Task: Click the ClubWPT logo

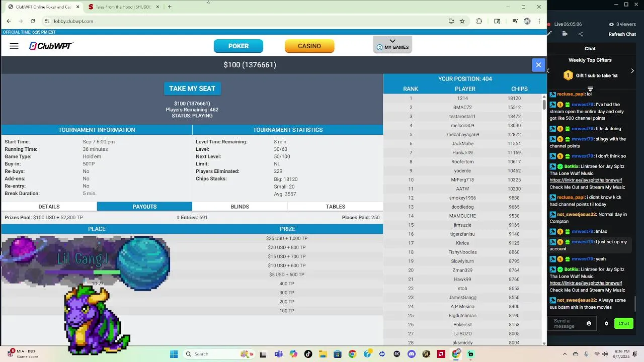Action: tap(51, 46)
